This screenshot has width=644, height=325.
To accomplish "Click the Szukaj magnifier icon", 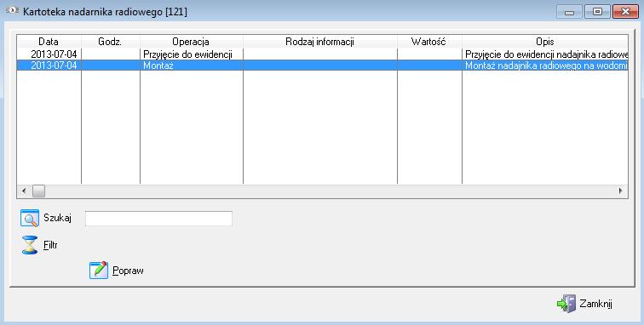I will click(x=30, y=219).
